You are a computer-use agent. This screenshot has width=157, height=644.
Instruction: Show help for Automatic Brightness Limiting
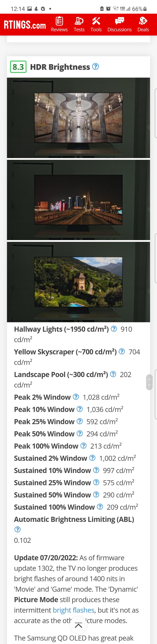pyautogui.click(x=17, y=529)
